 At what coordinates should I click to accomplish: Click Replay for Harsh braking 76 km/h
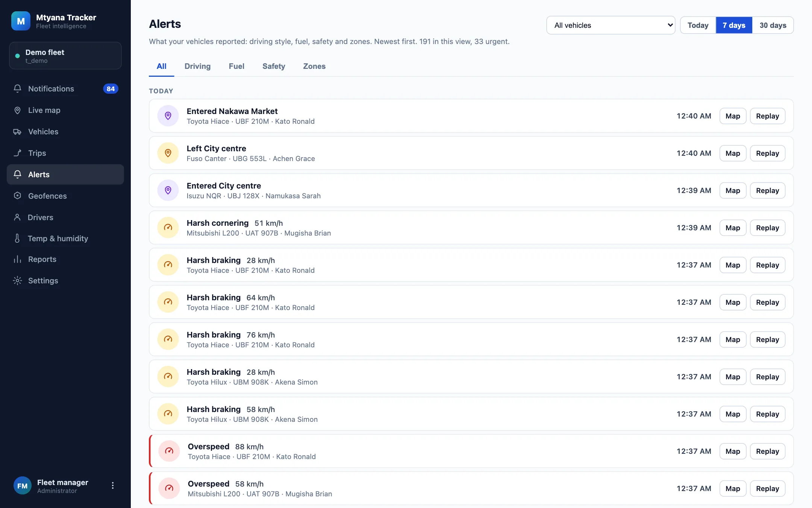pyautogui.click(x=767, y=339)
